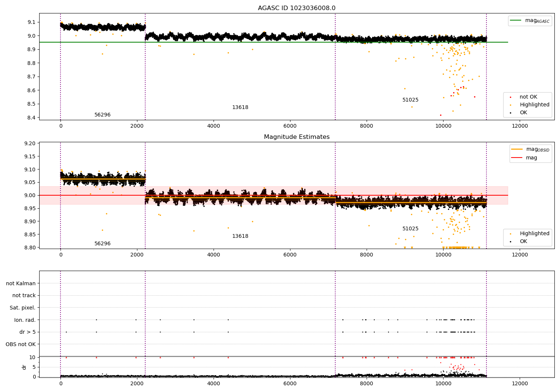
Task: Click x-tick 10000 beneath the Magnitude Estimates plot
Action: 443,255
